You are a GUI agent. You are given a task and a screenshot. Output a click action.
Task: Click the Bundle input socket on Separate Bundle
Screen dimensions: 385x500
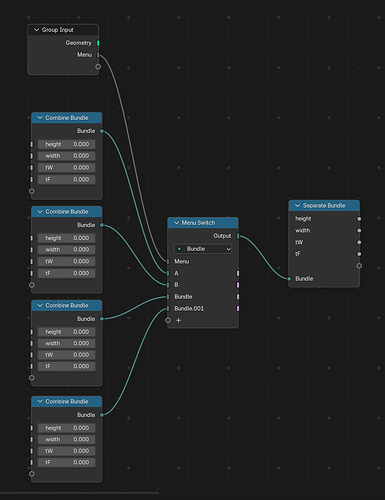289,279
